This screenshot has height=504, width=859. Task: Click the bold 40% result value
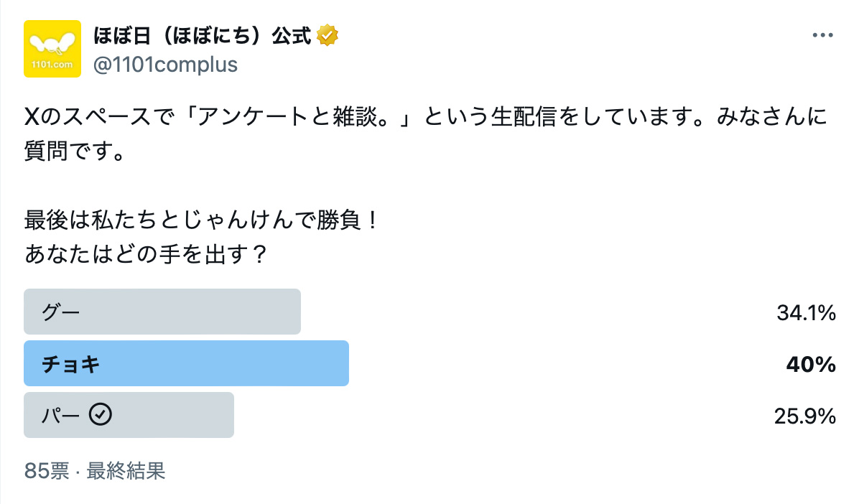click(811, 365)
